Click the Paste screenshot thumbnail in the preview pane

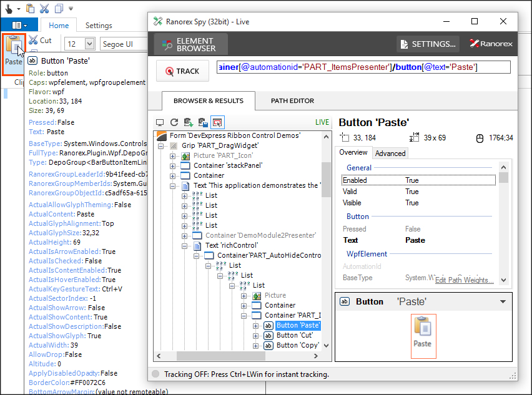423,336
